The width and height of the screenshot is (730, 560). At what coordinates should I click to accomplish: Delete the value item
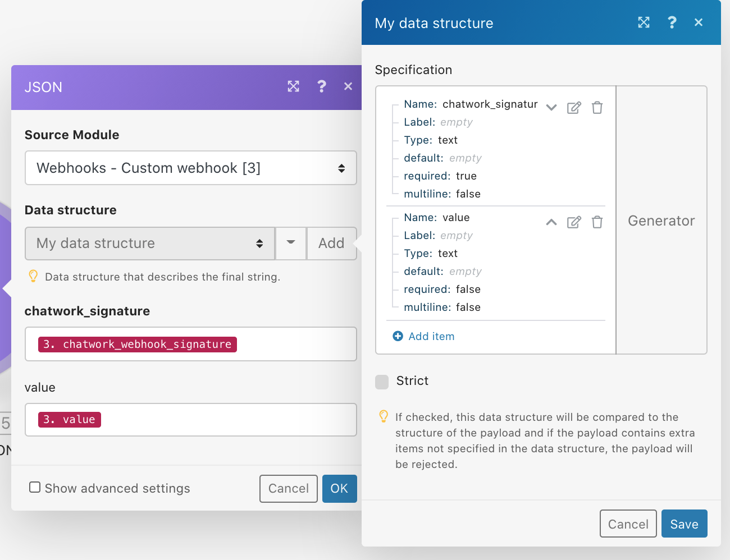597,222
